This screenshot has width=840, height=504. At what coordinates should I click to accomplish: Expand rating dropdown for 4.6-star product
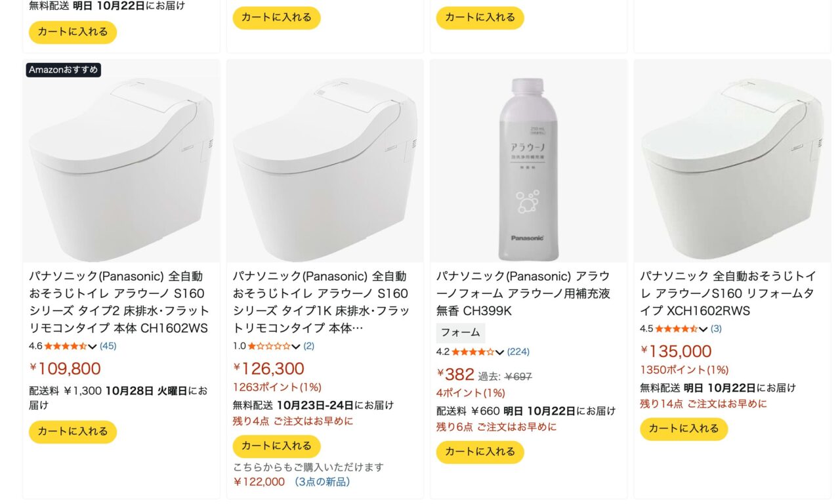coord(93,346)
